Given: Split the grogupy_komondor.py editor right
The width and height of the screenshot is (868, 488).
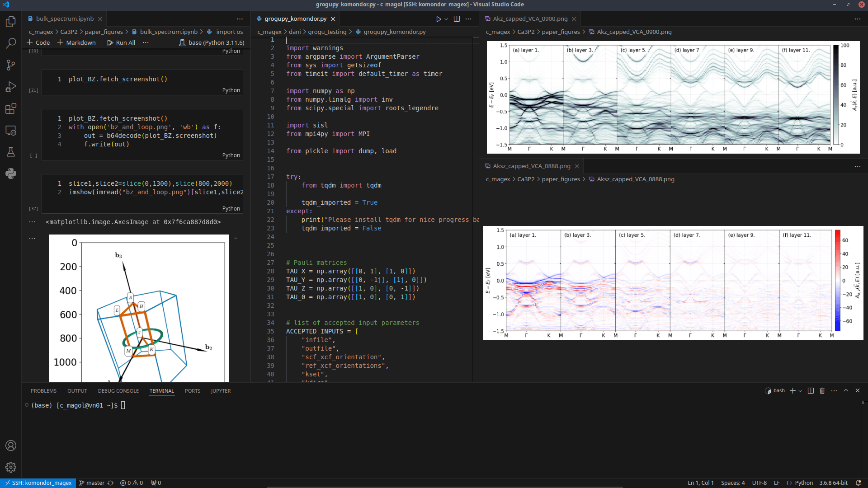Looking at the screenshot, I should 457,19.
